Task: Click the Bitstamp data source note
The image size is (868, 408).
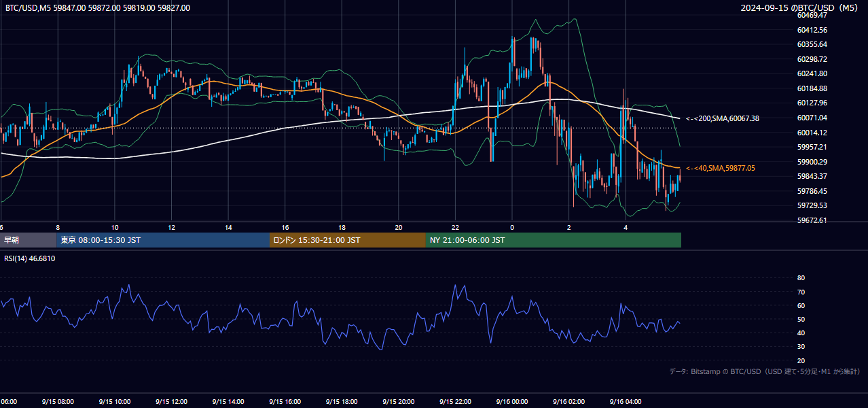Action: (x=765, y=371)
